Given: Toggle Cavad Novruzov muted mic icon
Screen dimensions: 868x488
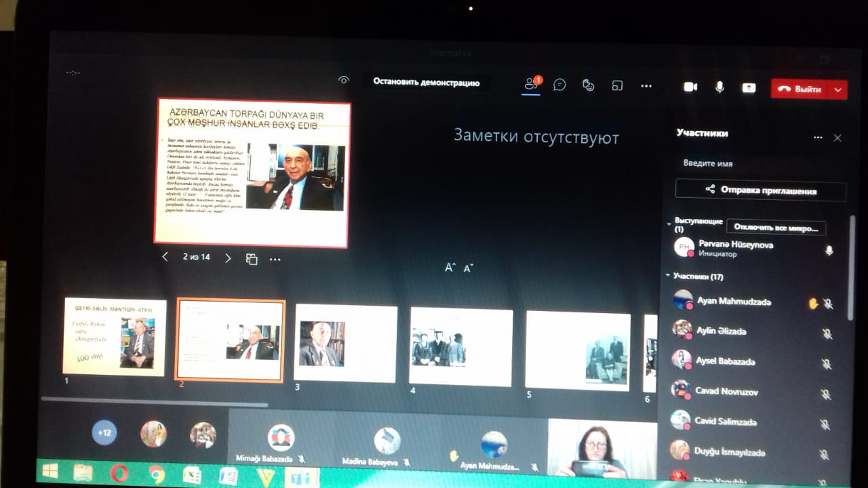Looking at the screenshot, I should click(x=825, y=394).
